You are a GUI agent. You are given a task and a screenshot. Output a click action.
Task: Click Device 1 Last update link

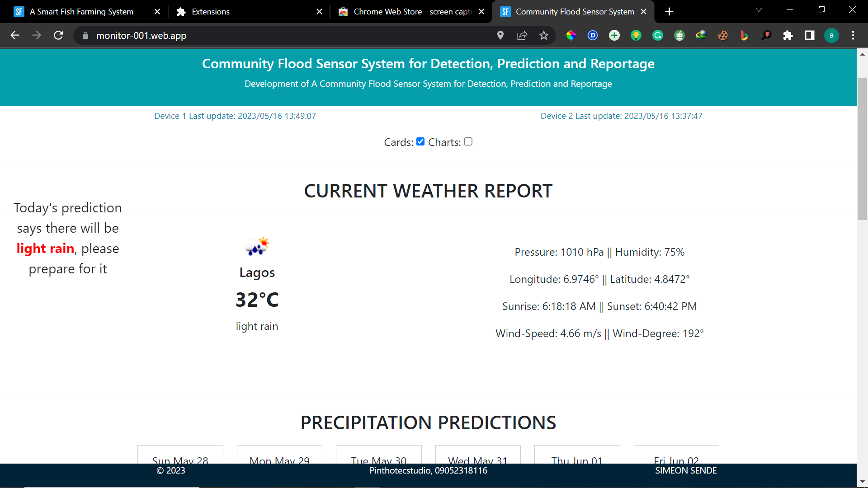235,116
